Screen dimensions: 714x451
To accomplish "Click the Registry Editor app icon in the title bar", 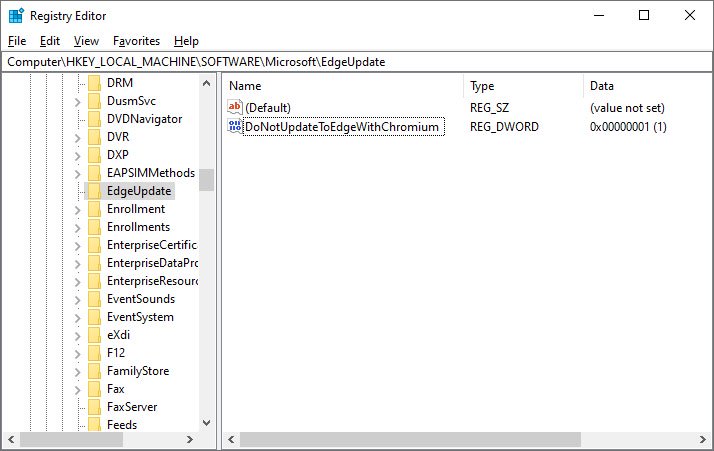I will 16,15.
